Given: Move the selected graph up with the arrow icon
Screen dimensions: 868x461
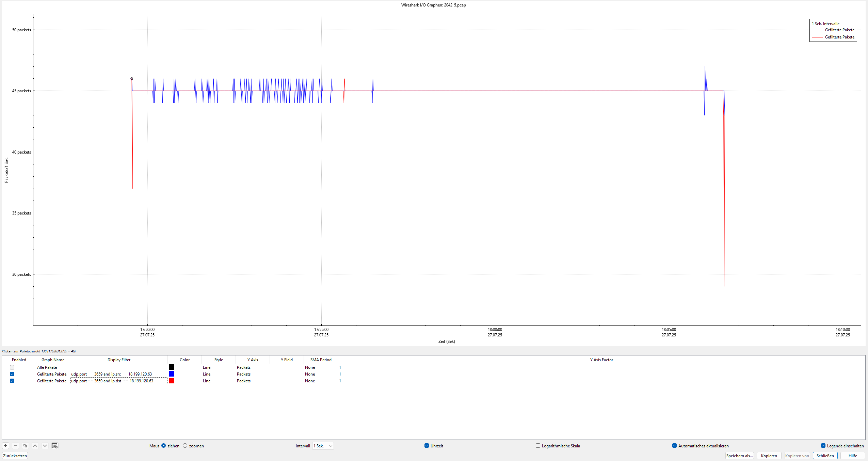Looking at the screenshot, I should (35, 446).
